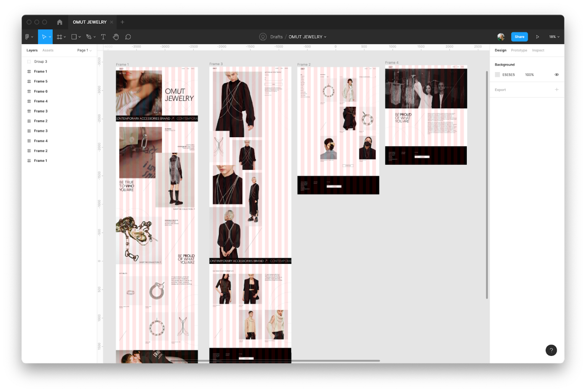Click the hero photo in Frame 4
The image size is (586, 392).
[x=426, y=88]
